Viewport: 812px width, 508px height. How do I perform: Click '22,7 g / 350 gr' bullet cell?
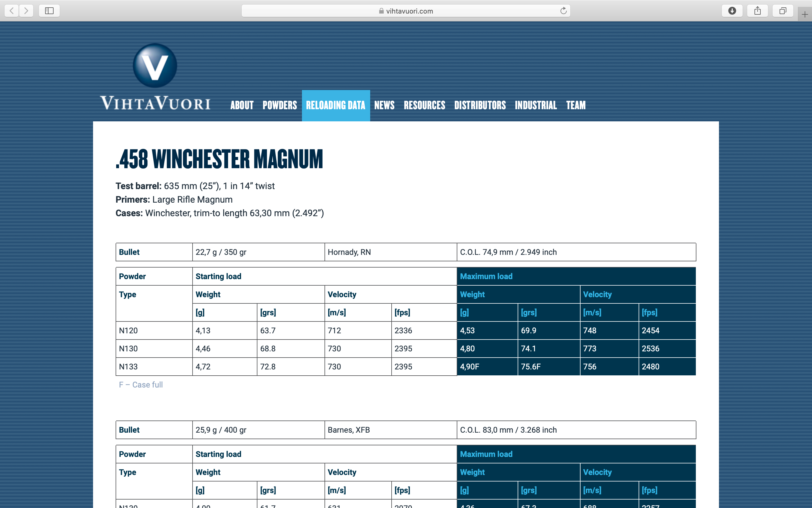pyautogui.click(x=258, y=252)
